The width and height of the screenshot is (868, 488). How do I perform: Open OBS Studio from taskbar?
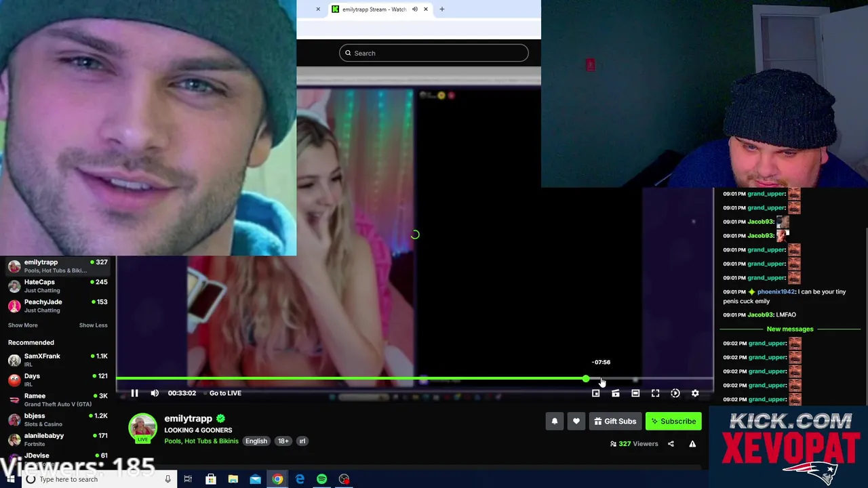pyautogui.click(x=344, y=479)
